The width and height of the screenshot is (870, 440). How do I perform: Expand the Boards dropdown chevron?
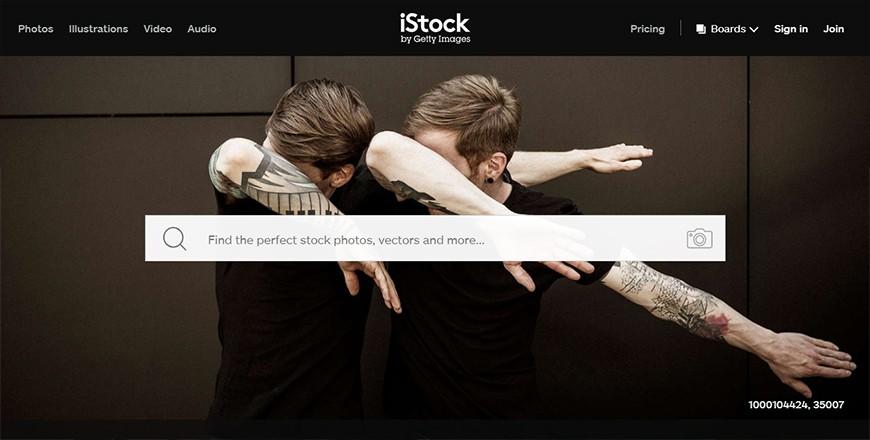[753, 29]
